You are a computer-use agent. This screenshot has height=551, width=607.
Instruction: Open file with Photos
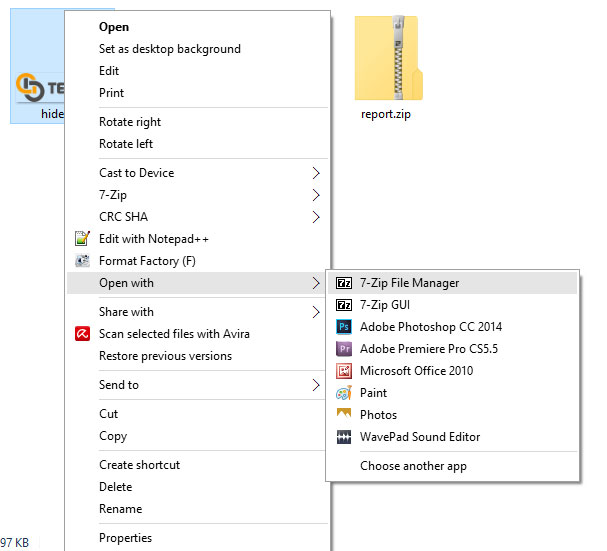tap(453, 415)
